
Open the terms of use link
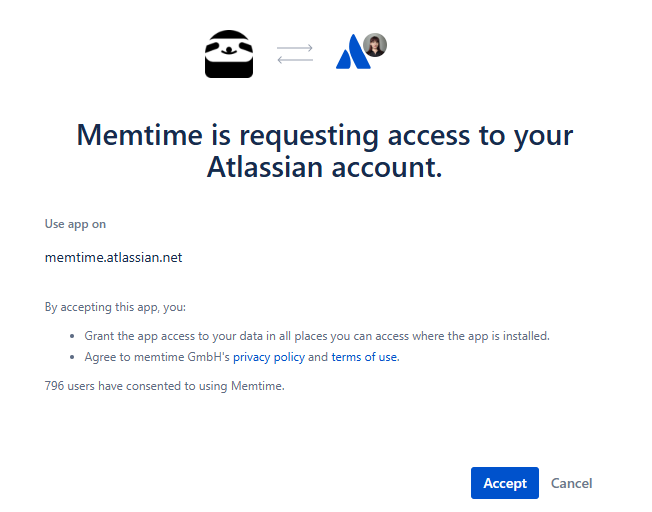364,357
